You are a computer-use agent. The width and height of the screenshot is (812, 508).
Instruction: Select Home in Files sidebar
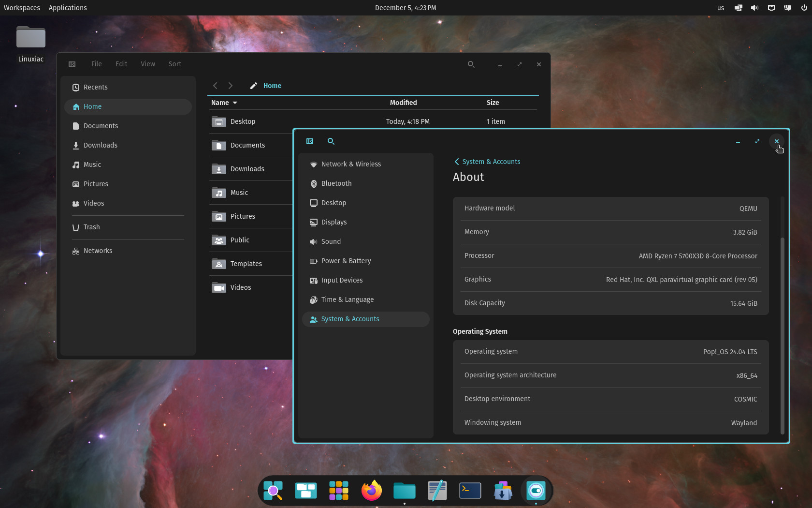click(x=128, y=106)
